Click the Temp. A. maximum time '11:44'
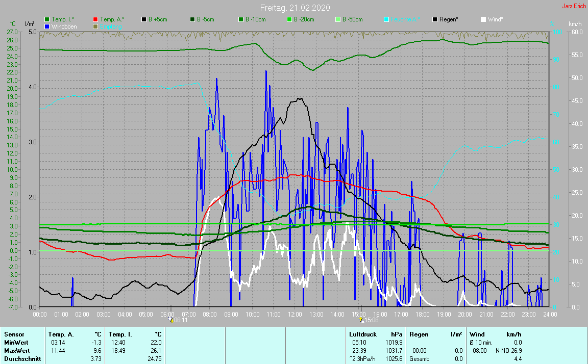 point(58,351)
